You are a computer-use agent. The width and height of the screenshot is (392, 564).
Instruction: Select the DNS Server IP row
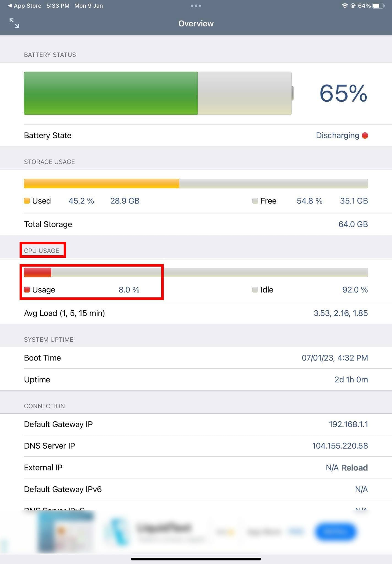pyautogui.click(x=196, y=446)
